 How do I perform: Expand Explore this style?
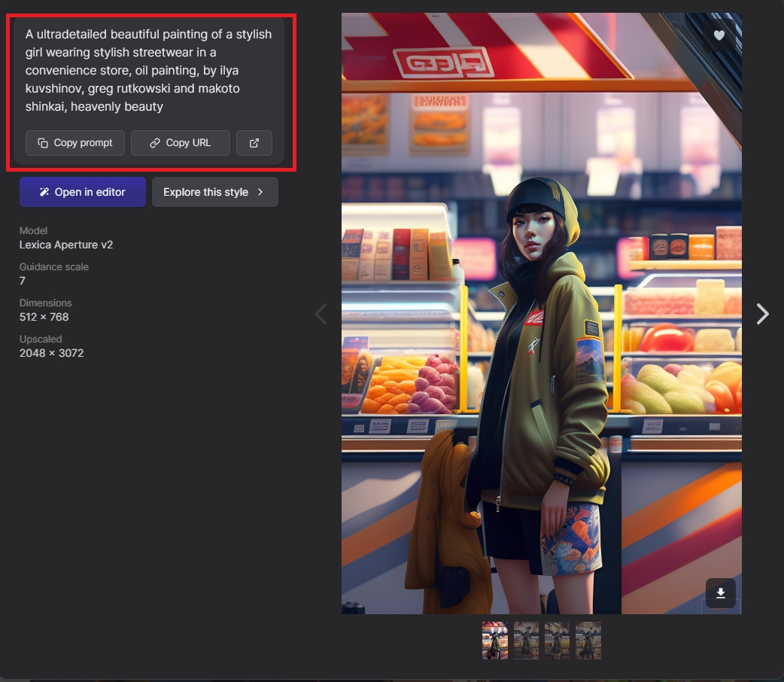click(x=214, y=192)
